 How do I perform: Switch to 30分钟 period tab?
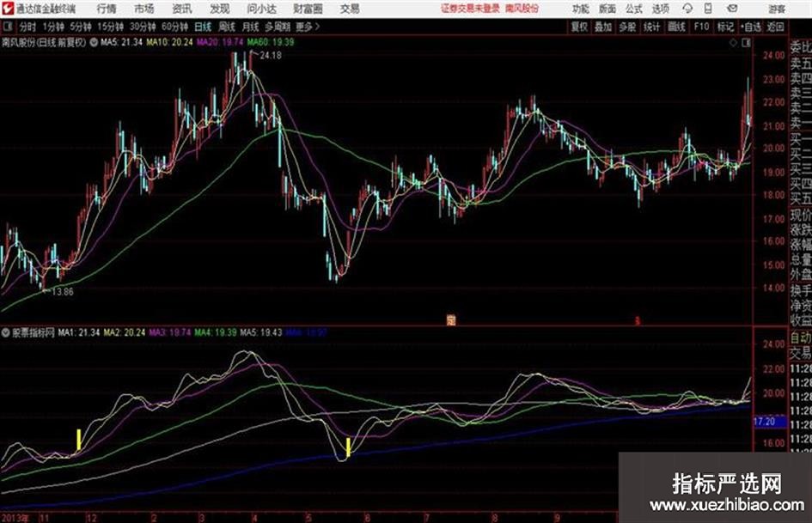pos(143,27)
